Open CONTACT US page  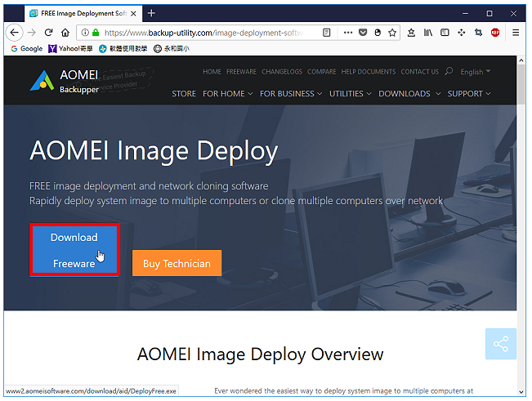(x=420, y=72)
